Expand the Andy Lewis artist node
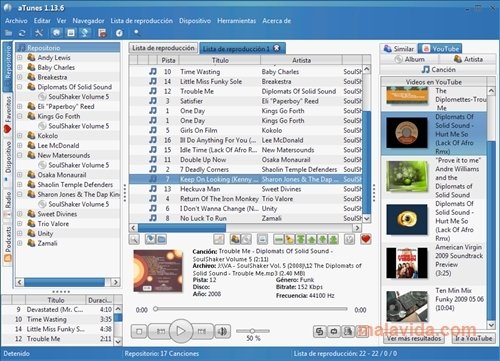500x361 pixels. coord(20,57)
